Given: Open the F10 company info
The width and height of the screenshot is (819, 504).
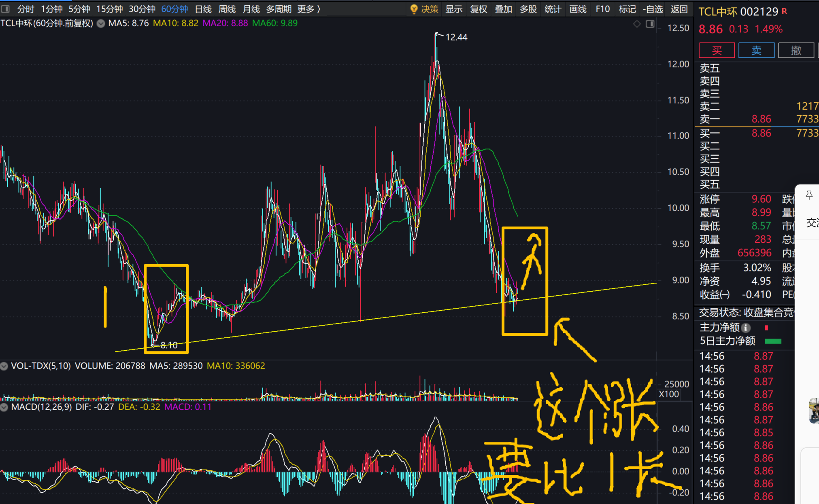Looking at the screenshot, I should [x=603, y=9].
